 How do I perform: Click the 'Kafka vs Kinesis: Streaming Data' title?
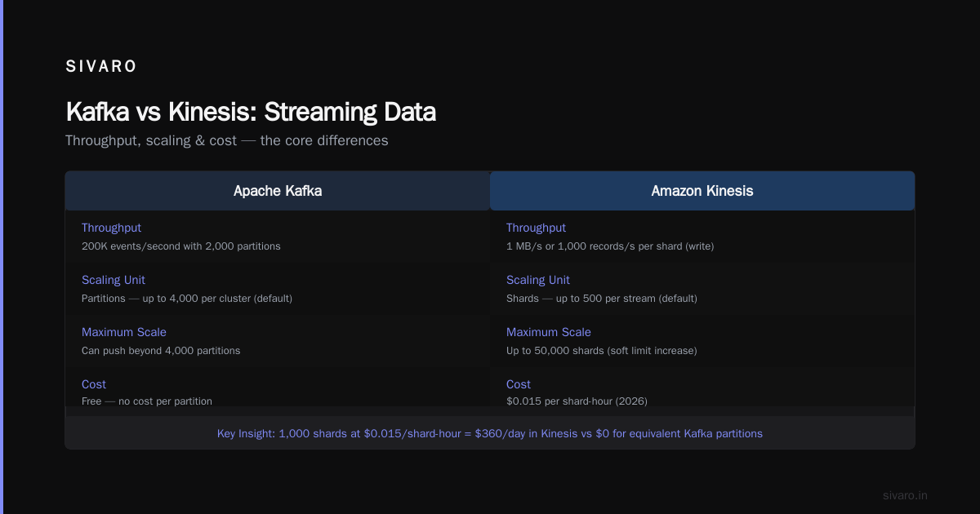click(x=251, y=112)
